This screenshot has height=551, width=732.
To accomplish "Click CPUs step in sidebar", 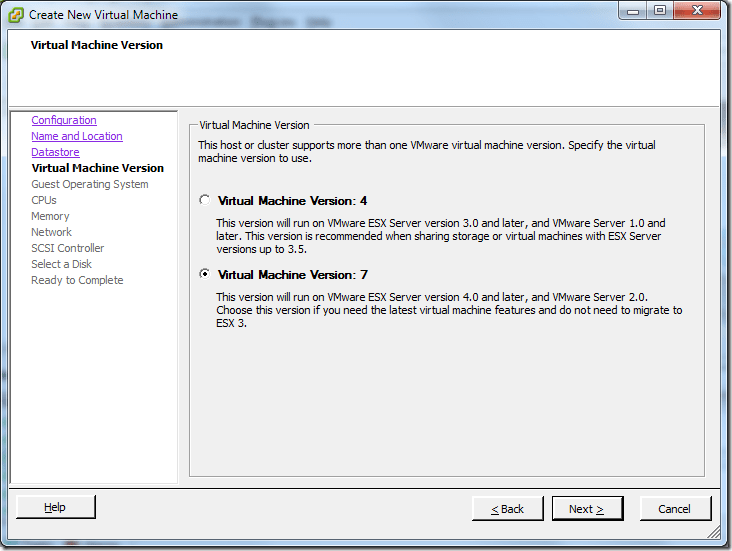I will (x=44, y=200).
